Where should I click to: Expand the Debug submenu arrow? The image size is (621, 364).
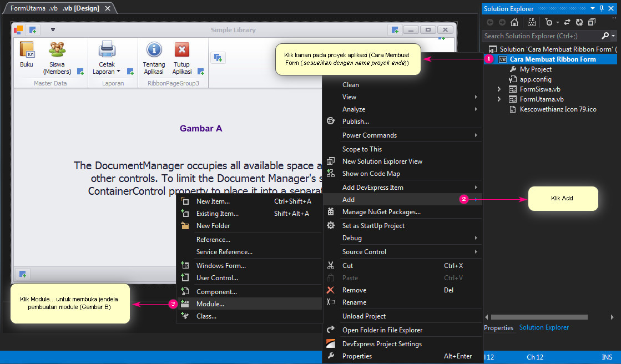[476, 237]
